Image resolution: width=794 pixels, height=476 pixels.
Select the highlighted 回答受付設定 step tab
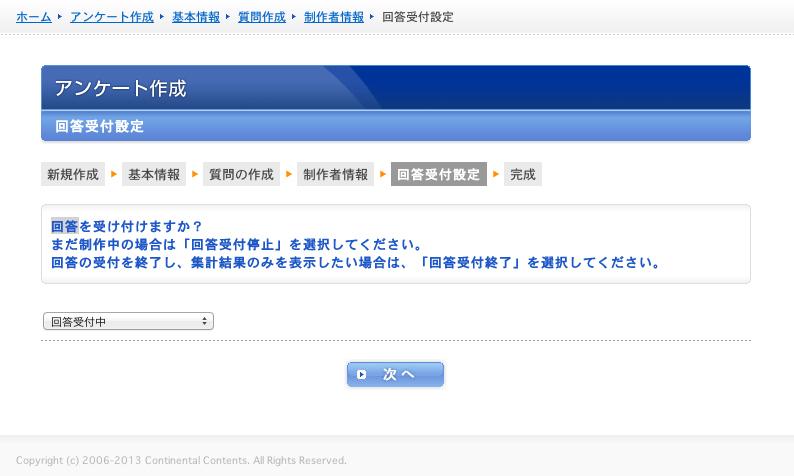pos(439,174)
